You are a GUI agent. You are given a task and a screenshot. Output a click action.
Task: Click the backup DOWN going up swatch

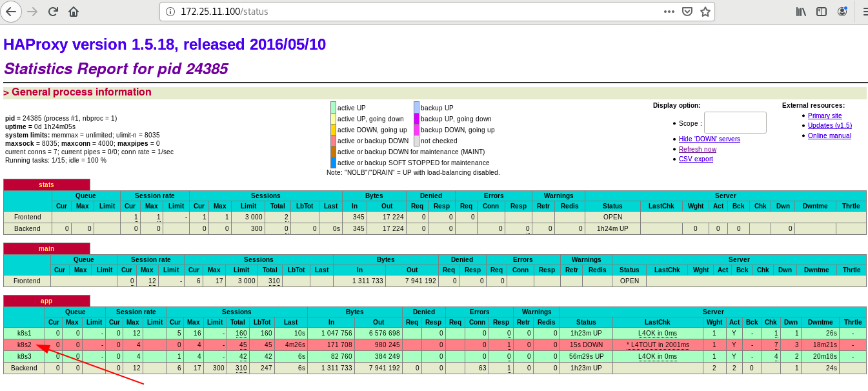click(417, 129)
